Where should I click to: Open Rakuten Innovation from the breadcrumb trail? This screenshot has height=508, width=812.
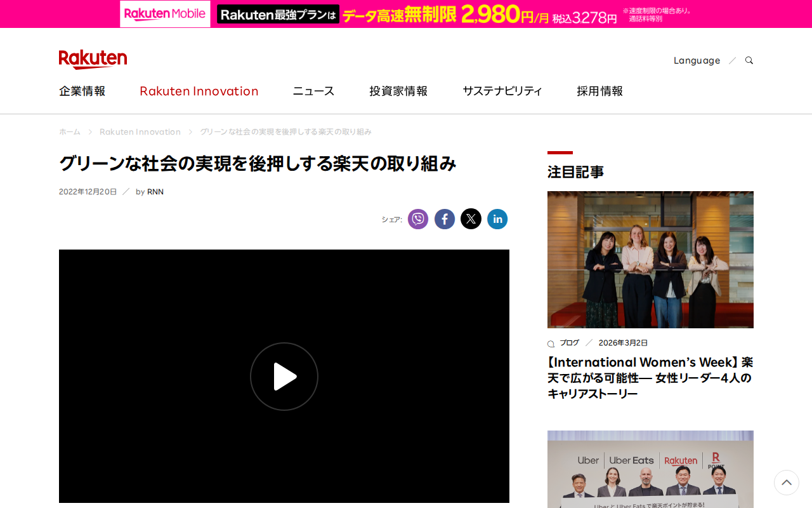point(140,131)
